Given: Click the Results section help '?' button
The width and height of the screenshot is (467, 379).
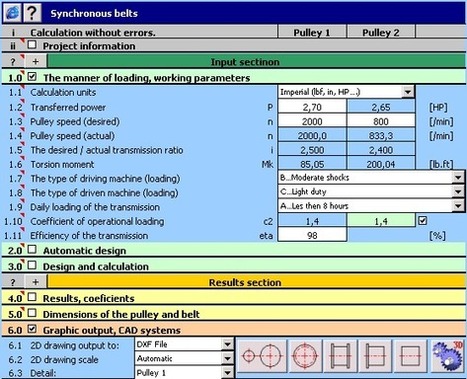Looking at the screenshot, I should click(13, 282).
